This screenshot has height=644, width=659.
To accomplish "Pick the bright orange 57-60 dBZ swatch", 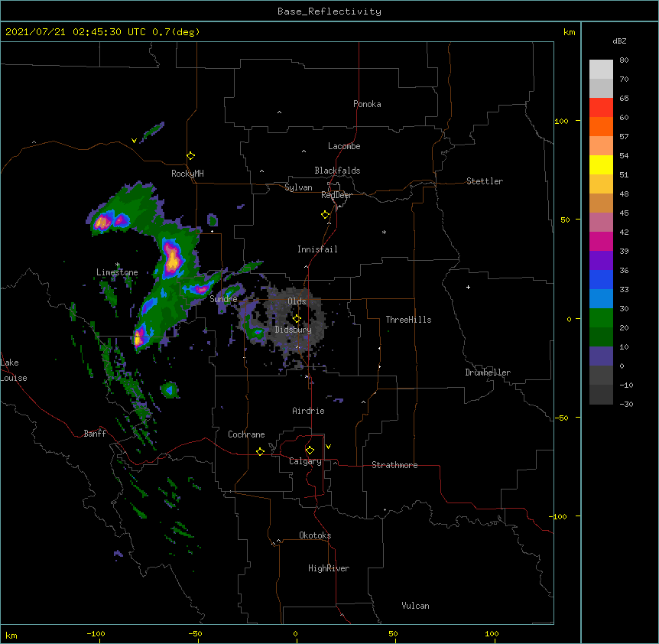I will (601, 126).
